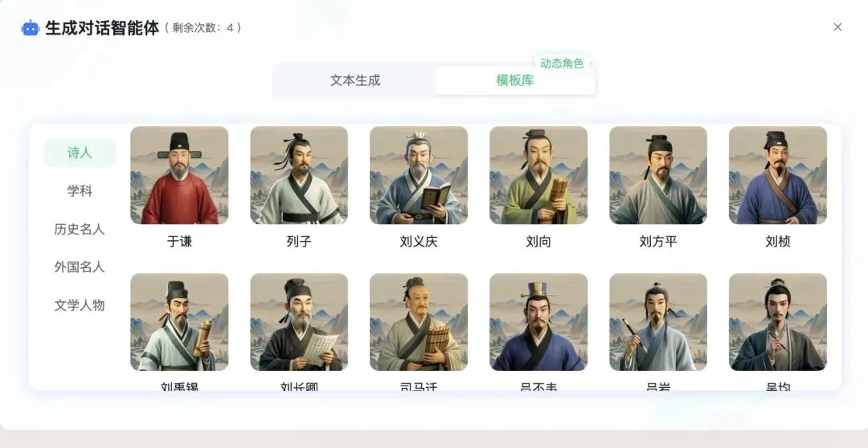Pick the 于谦 avatar in red robe
Image resolution: width=868 pixels, height=448 pixels.
[x=179, y=175]
